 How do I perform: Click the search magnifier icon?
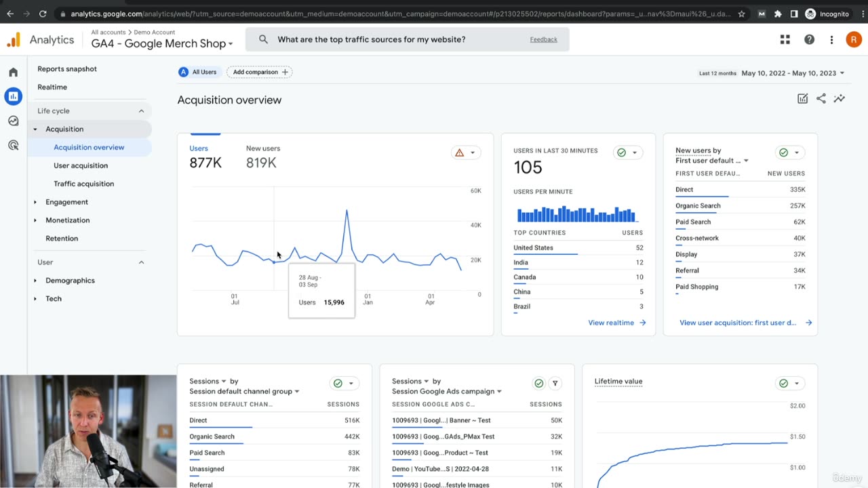coord(263,39)
